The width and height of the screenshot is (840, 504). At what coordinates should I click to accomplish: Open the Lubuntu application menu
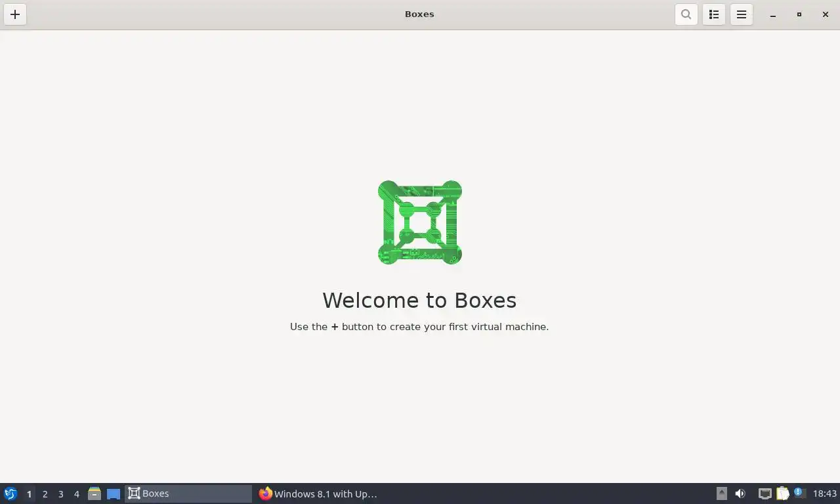point(10,493)
